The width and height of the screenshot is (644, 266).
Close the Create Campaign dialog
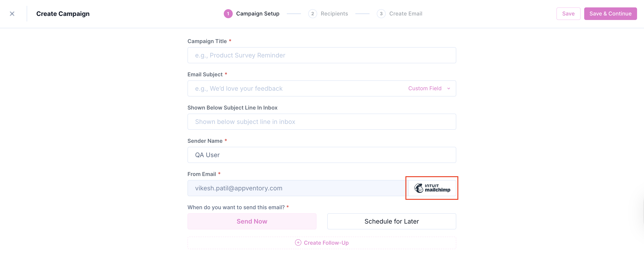pos(12,14)
